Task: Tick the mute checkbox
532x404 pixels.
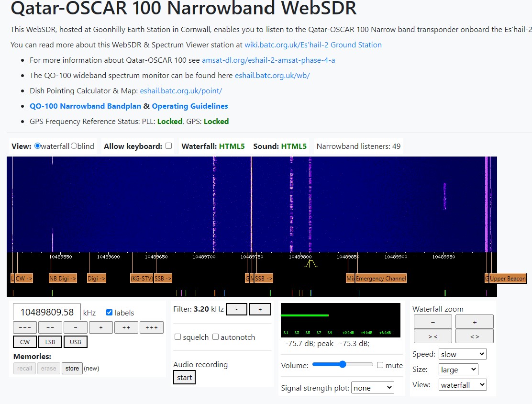Action: point(380,365)
